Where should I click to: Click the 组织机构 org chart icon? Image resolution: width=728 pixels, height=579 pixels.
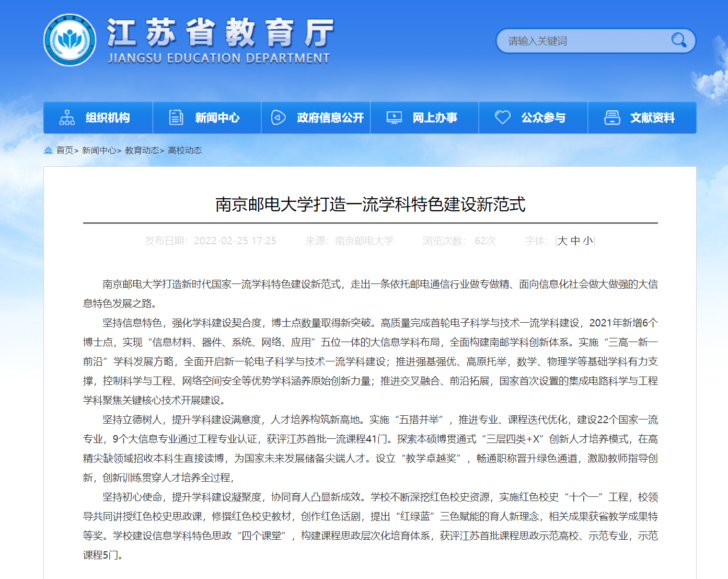67,118
